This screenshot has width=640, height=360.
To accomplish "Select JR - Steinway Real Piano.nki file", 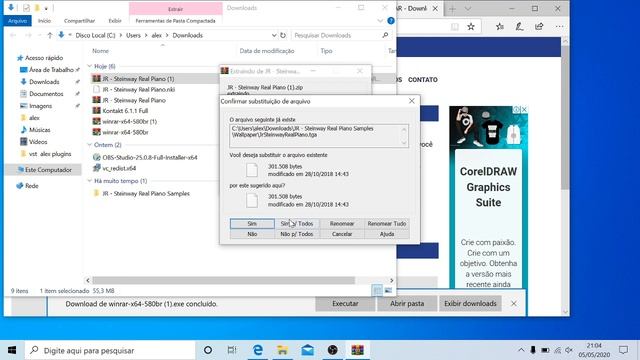I will [x=138, y=89].
